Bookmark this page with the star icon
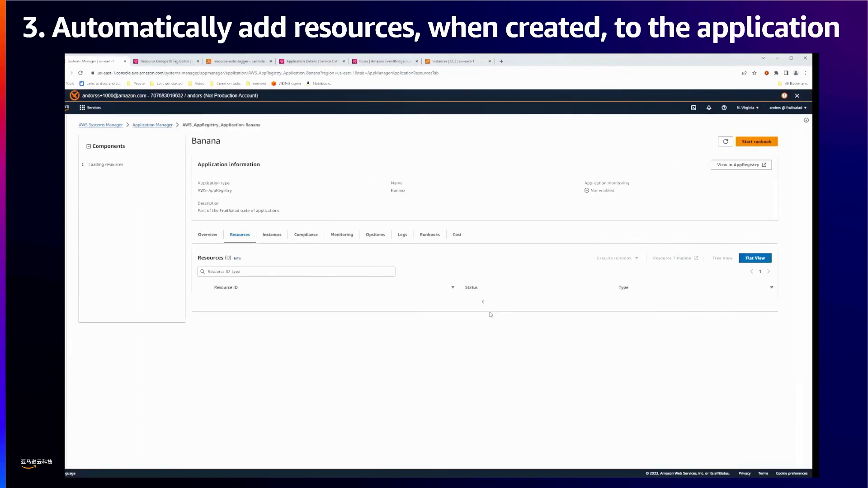 (754, 73)
